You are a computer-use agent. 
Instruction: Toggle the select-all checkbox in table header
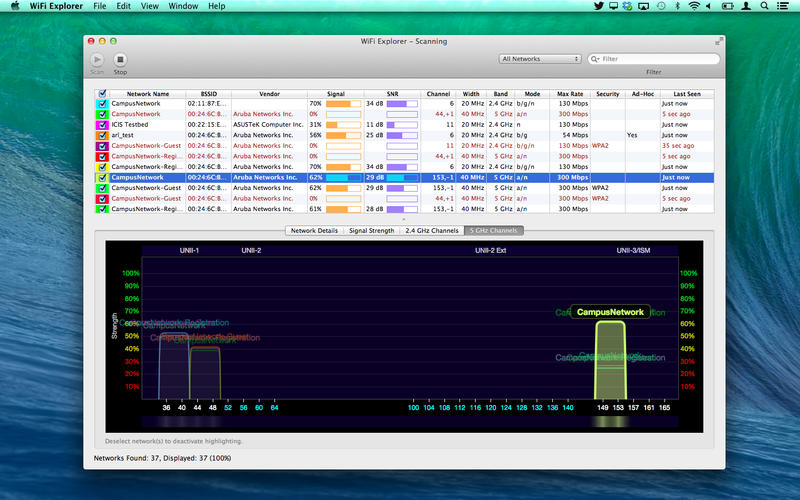[x=102, y=94]
